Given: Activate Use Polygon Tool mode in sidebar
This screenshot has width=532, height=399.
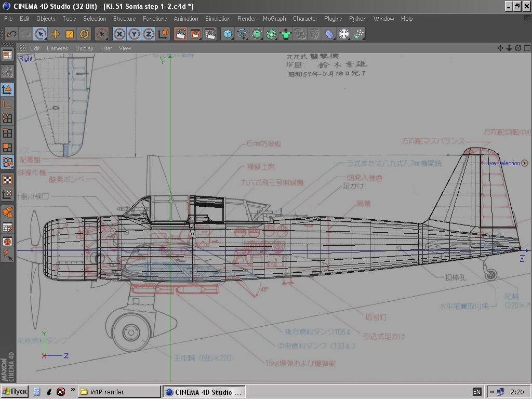Looking at the screenshot, I should (7, 148).
